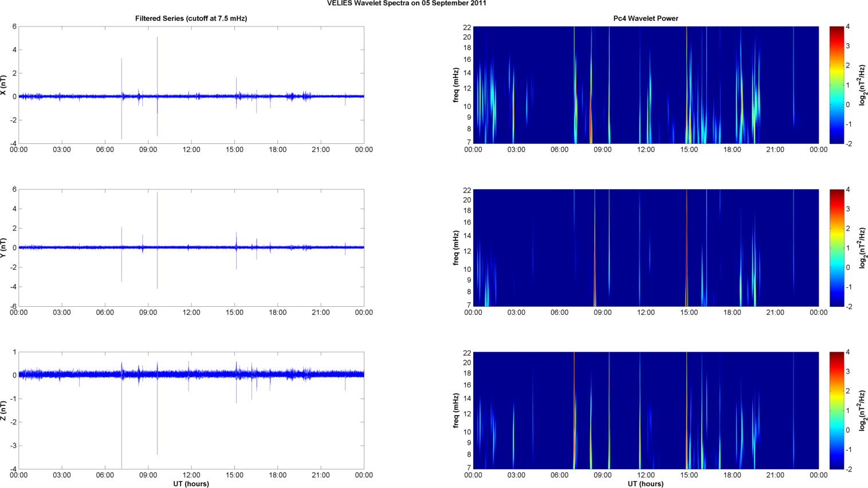Click UT (hours) label under Z series

[191, 484]
